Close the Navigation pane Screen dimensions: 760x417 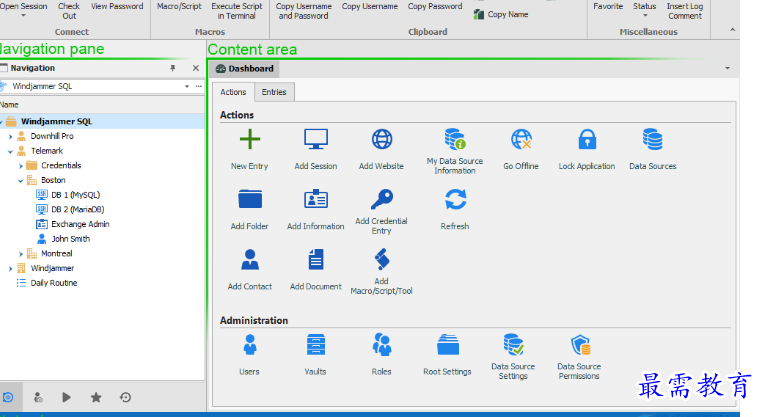[196, 68]
